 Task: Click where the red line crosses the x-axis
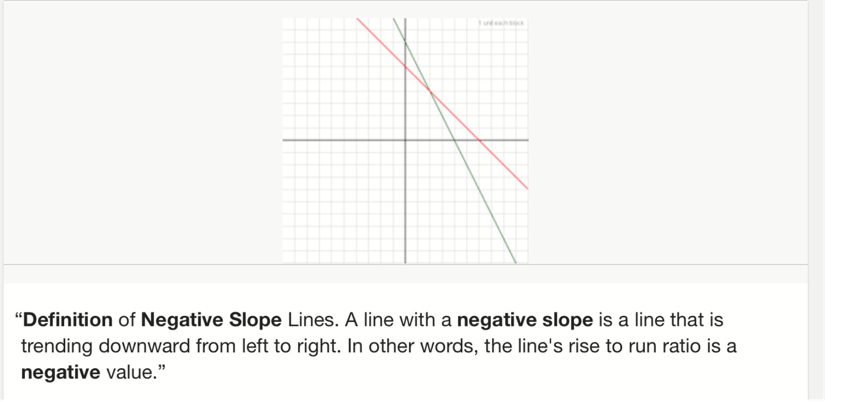coord(479,140)
